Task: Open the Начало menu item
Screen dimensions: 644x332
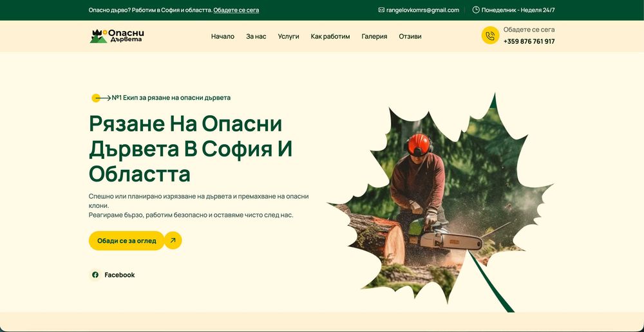Action: (x=223, y=37)
